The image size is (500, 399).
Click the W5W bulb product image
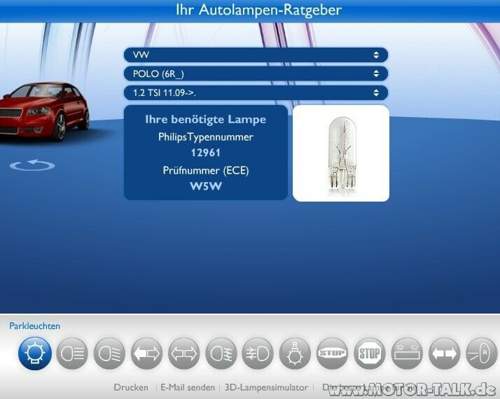point(341,153)
